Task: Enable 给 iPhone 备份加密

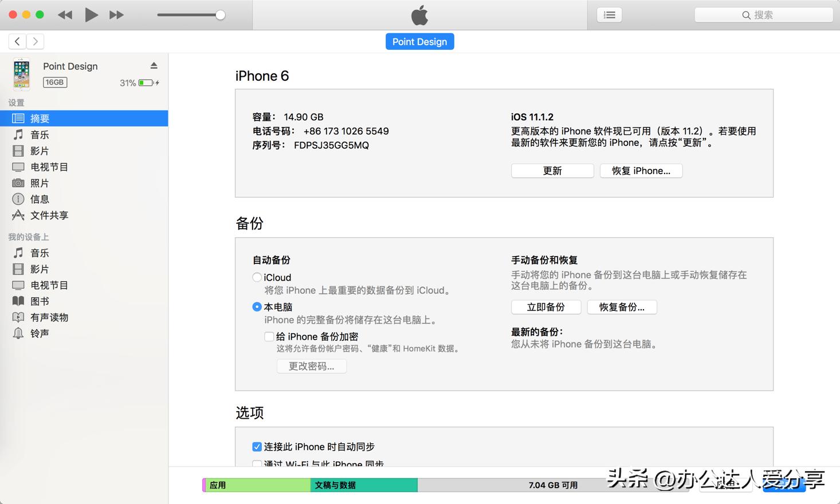Action: click(269, 336)
